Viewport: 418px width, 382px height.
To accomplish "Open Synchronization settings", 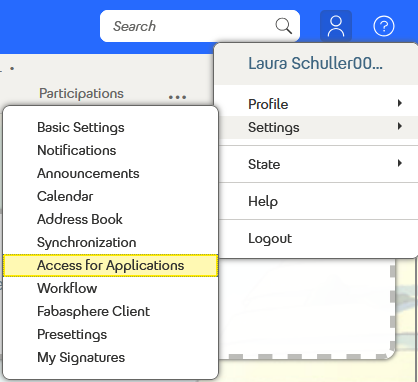I will coord(111,242).
